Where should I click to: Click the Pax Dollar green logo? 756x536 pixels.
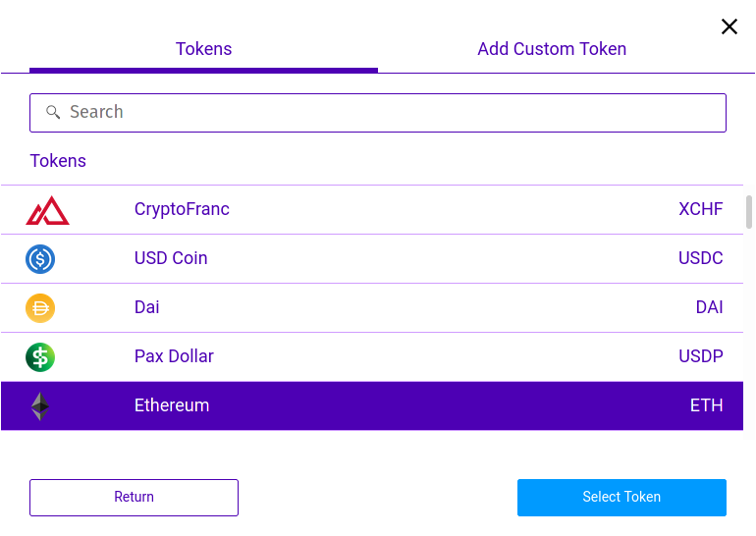(40, 357)
